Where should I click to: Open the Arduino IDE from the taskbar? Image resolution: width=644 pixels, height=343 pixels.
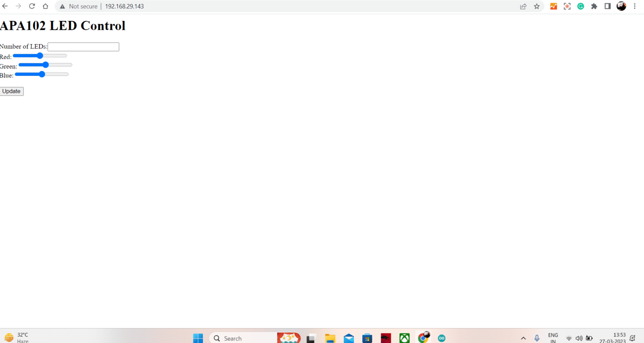(441, 338)
